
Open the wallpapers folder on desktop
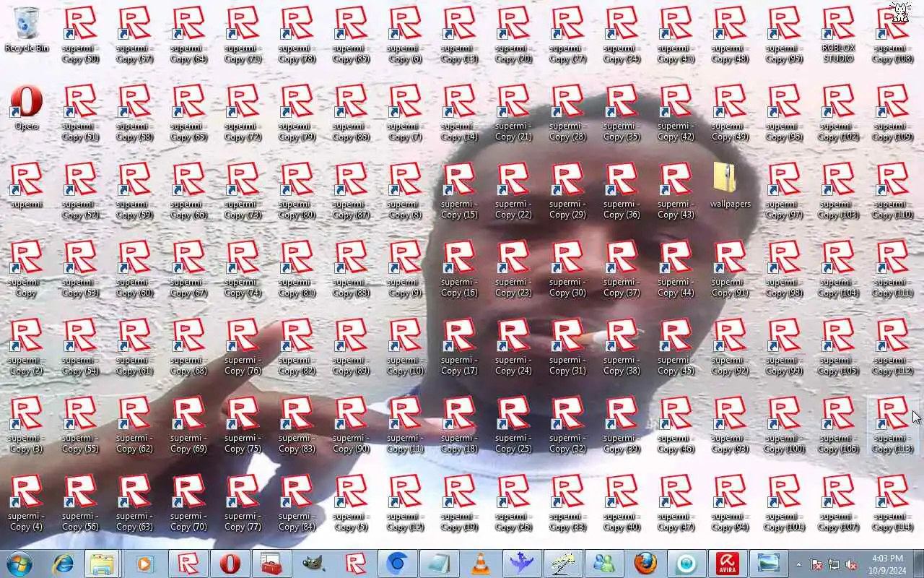click(x=731, y=186)
